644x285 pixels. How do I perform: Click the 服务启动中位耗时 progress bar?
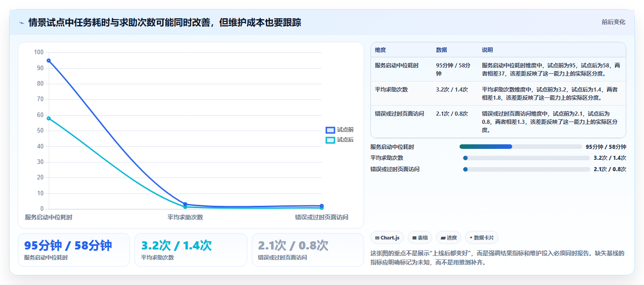point(520,147)
